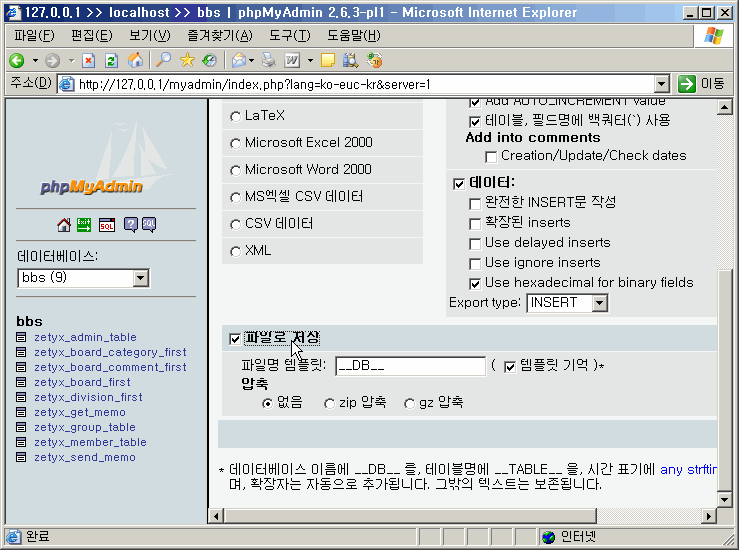Click the yellow Discuss note toolbar icon
739x550 pixels.
point(328,60)
